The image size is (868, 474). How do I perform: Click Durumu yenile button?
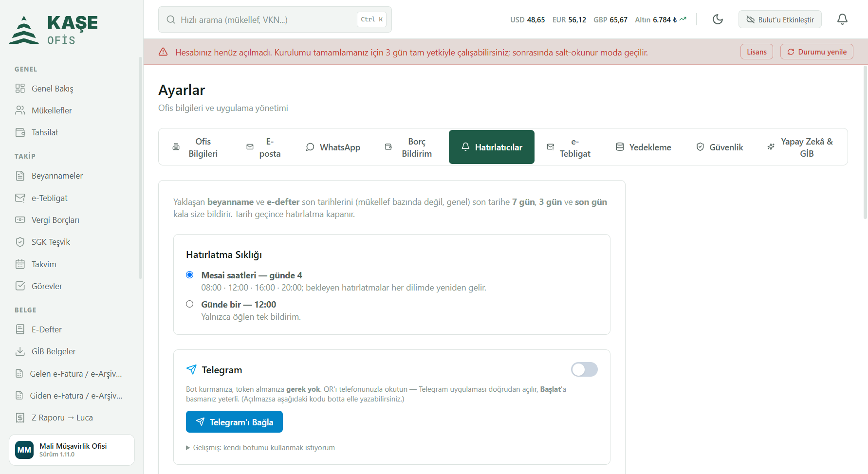[x=817, y=52]
